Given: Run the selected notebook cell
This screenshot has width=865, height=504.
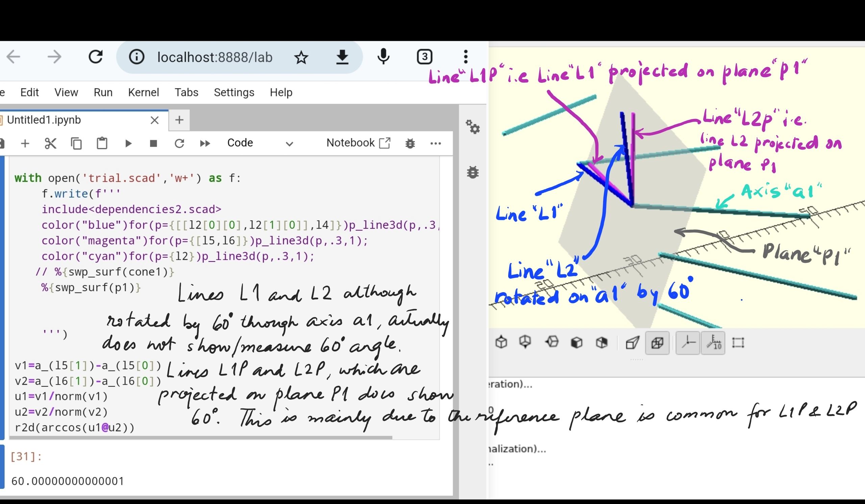Looking at the screenshot, I should click(x=128, y=143).
